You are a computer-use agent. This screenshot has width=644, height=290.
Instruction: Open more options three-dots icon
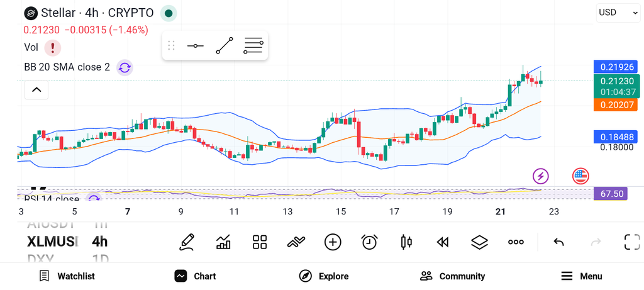516,242
